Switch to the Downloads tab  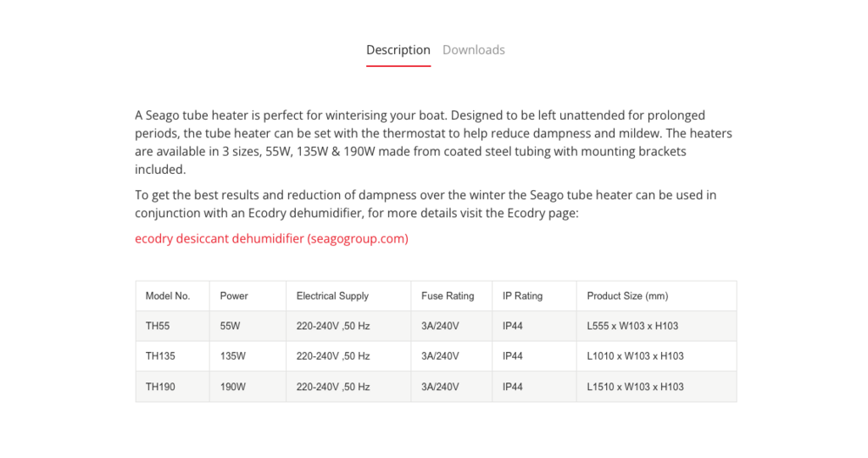click(473, 50)
